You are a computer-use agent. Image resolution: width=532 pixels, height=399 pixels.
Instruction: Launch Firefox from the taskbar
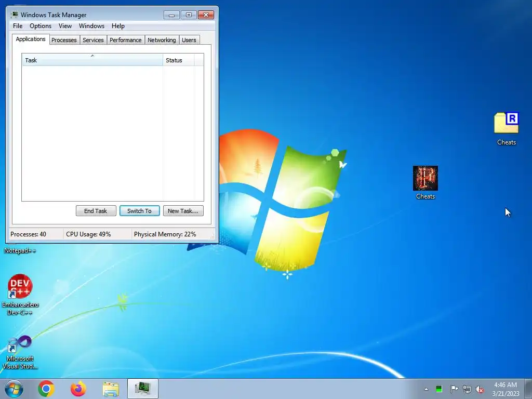[x=78, y=389]
